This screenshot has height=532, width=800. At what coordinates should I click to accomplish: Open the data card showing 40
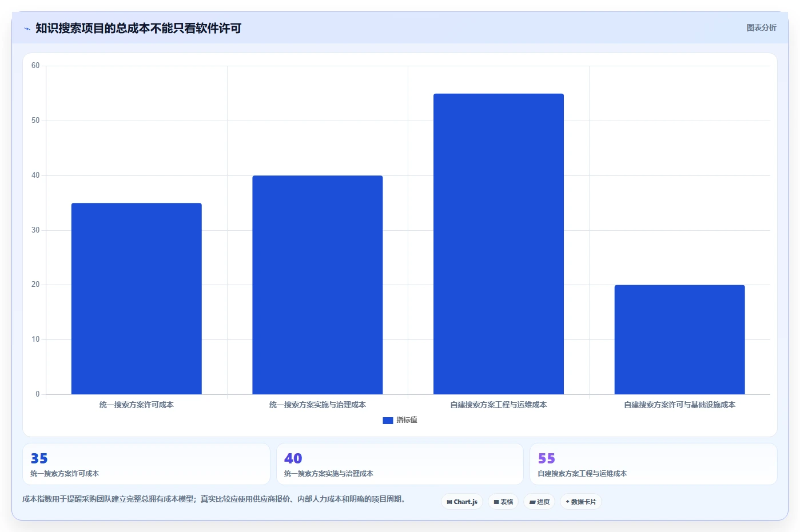tap(400, 464)
